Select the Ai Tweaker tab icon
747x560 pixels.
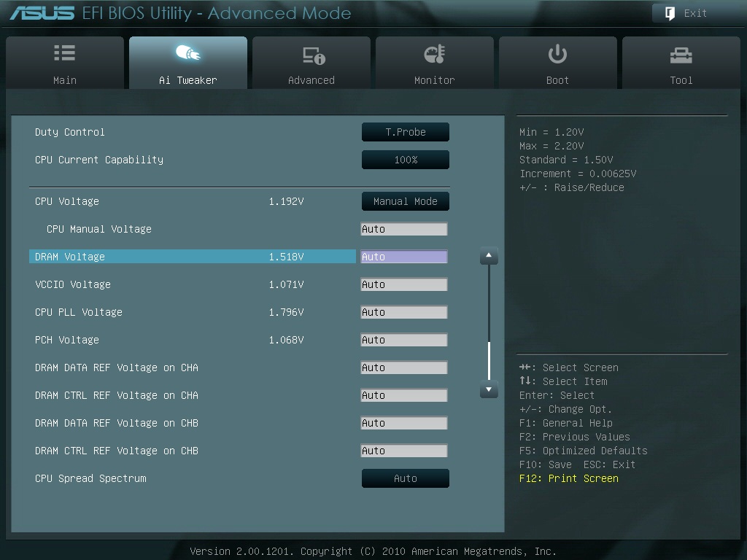click(187, 54)
